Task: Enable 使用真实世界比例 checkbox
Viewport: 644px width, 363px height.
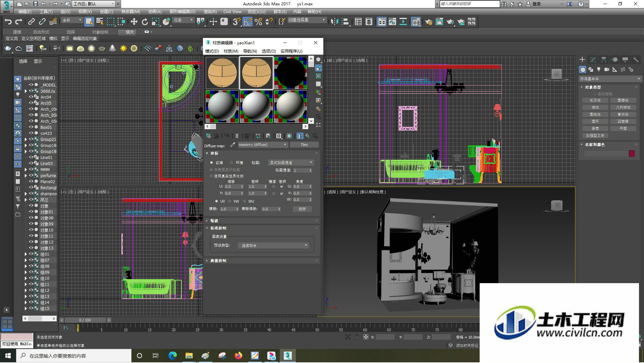Action: 211,176
